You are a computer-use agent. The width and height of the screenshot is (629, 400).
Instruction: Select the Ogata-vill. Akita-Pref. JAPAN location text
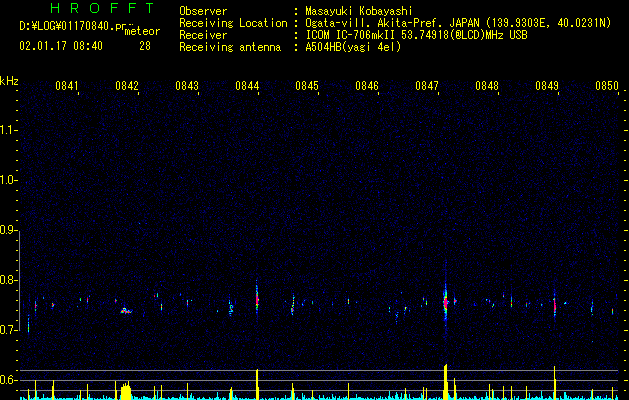point(392,23)
